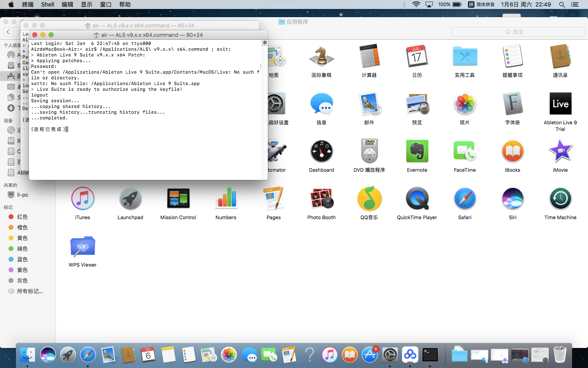Bring the background Terminal window to front

[140, 25]
